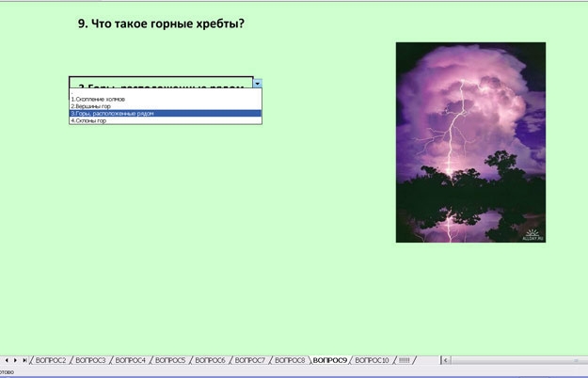588x378 pixels.
Task: Click the horizontal scrollbar track
Action: [x=519, y=360]
